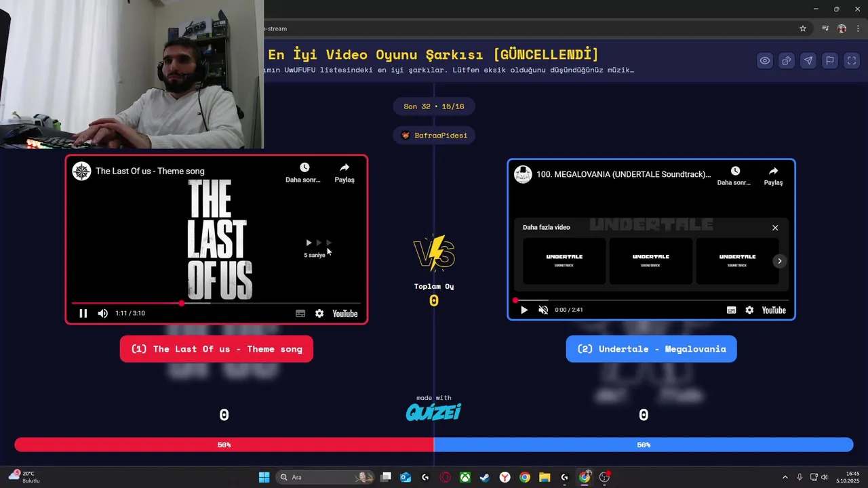Open Yandex browser from the taskbar

pyautogui.click(x=505, y=477)
